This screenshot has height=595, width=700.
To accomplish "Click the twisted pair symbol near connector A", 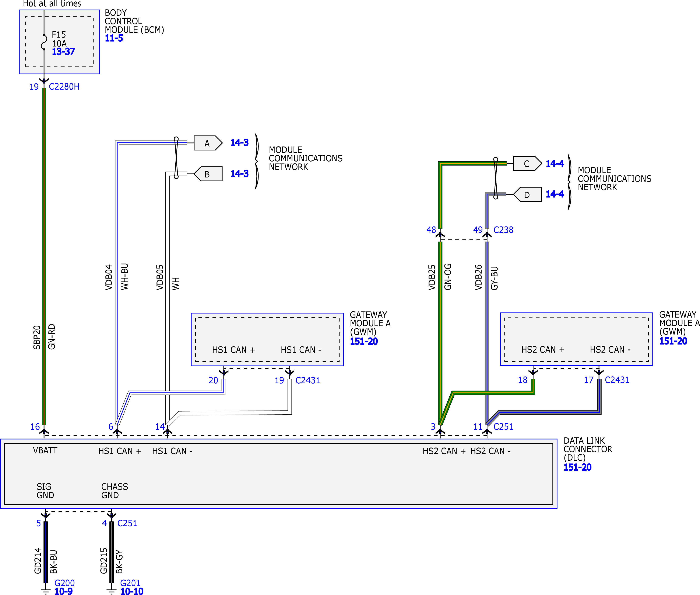I will pos(176,158).
